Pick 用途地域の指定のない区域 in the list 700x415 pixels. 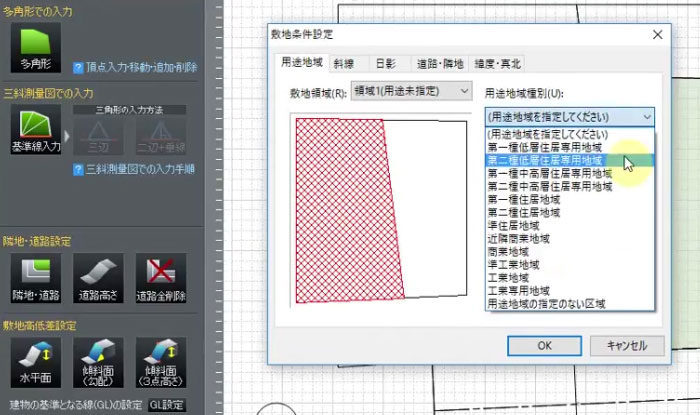point(546,303)
